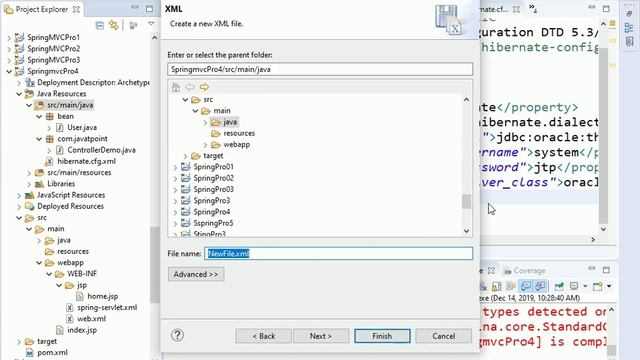Click the Next > button
Image resolution: width=640 pixels, height=360 pixels.
click(x=321, y=336)
